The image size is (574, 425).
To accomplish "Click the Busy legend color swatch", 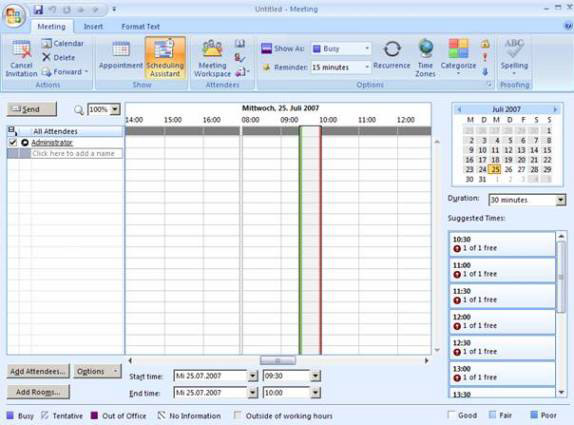I will 10,415.
